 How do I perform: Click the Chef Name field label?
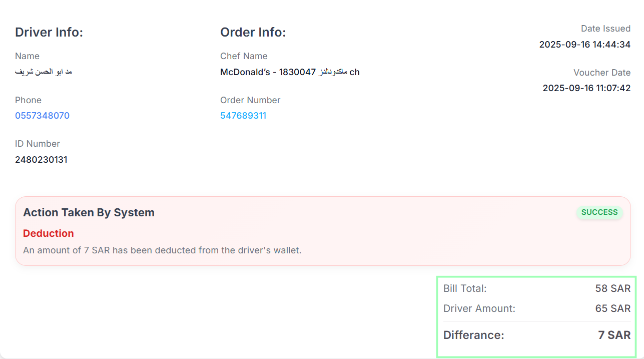click(x=244, y=56)
